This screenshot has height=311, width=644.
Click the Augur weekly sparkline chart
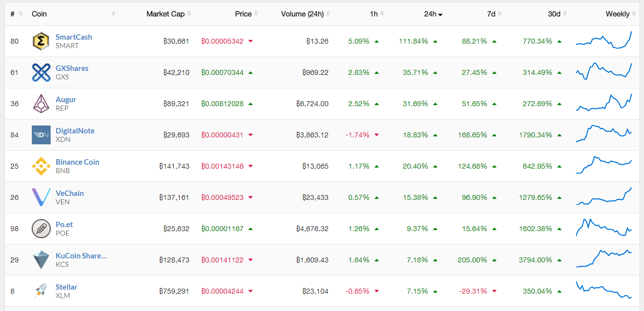pyautogui.click(x=604, y=102)
